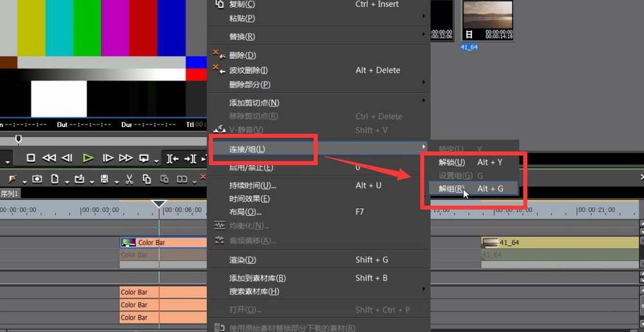Select the 41_64 thumbnail in the bin
The height and width of the screenshot is (332, 644).
tap(488, 21)
